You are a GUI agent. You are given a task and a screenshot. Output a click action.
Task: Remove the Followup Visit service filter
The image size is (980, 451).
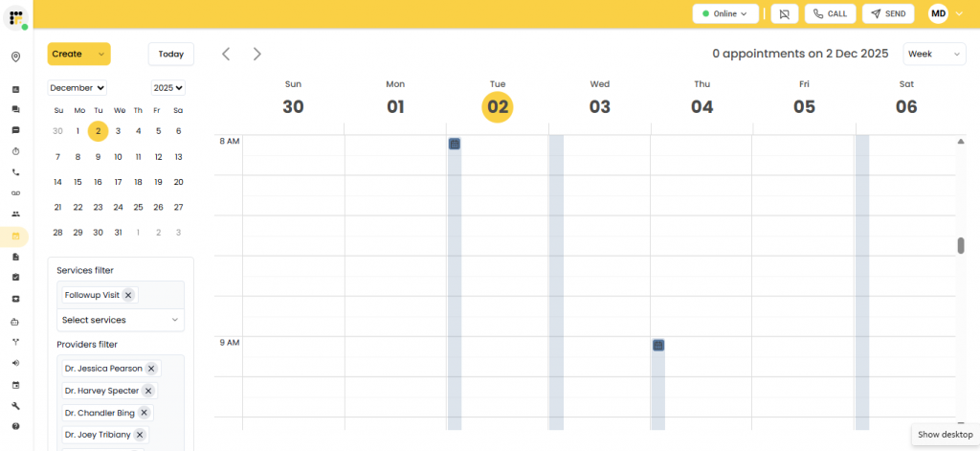point(128,295)
